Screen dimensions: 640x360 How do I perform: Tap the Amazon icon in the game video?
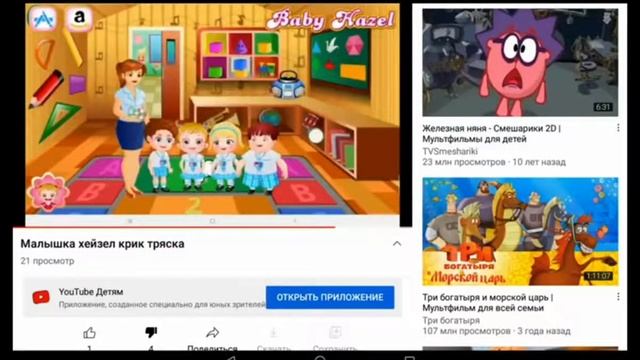[80, 18]
